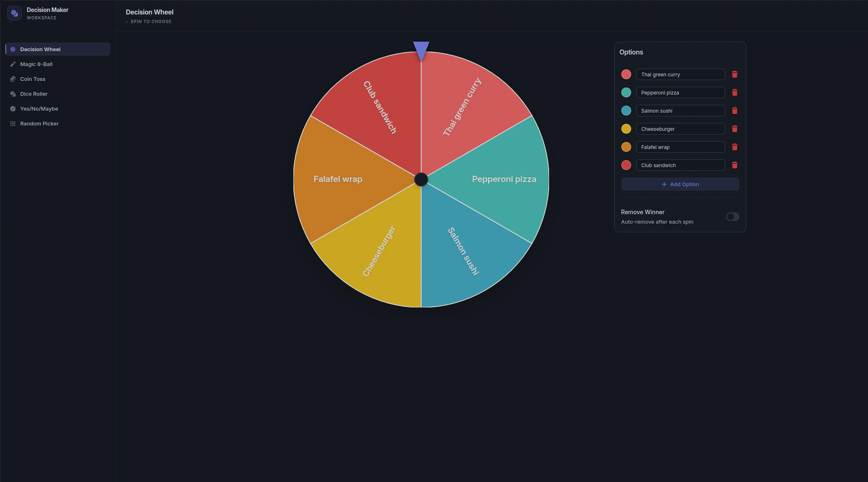Click the Add Option button
The height and width of the screenshot is (482, 868).
(x=680, y=184)
